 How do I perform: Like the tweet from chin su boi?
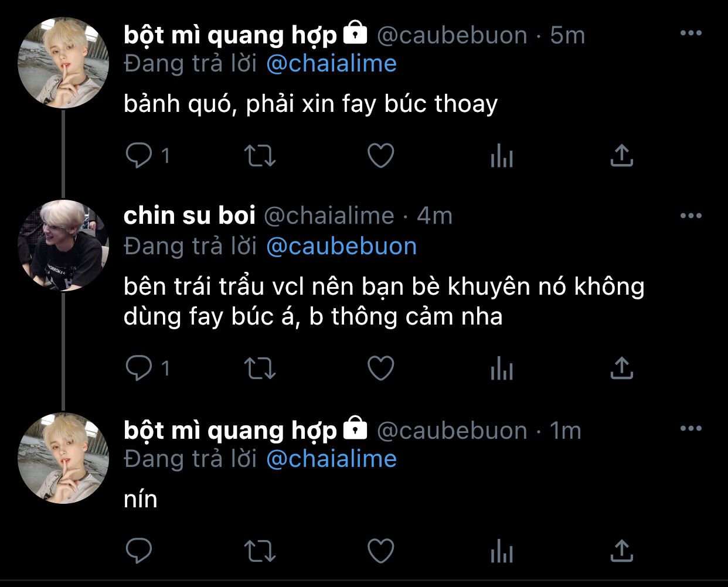[380, 368]
